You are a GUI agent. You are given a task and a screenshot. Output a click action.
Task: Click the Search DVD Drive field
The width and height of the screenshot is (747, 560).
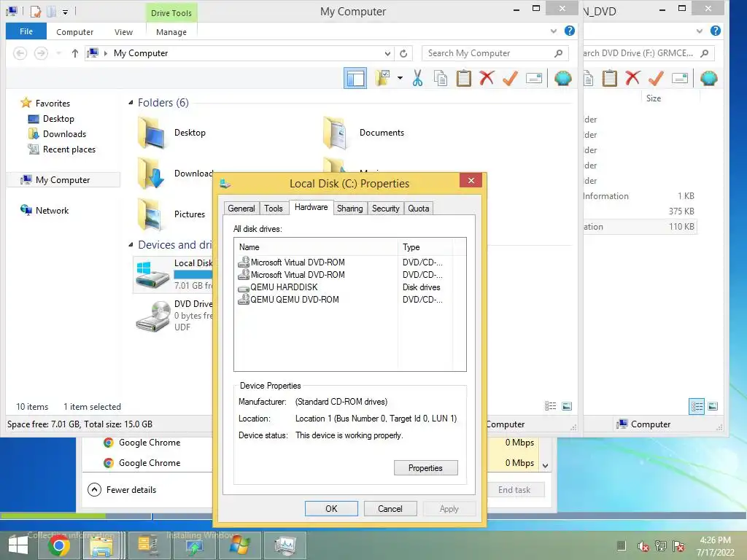(x=648, y=53)
